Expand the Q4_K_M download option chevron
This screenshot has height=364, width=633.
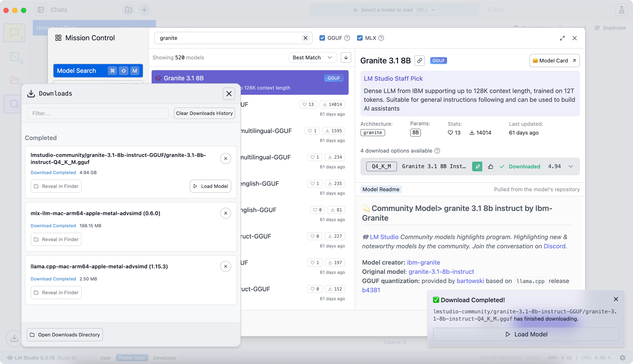coord(570,167)
